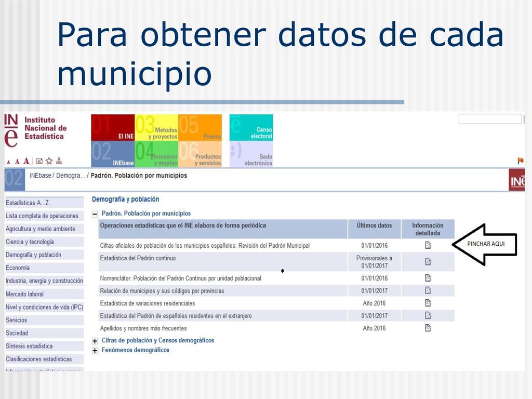Open Estadística del Padrón continuo link
Screen dimensions: 532x399
click(138, 258)
